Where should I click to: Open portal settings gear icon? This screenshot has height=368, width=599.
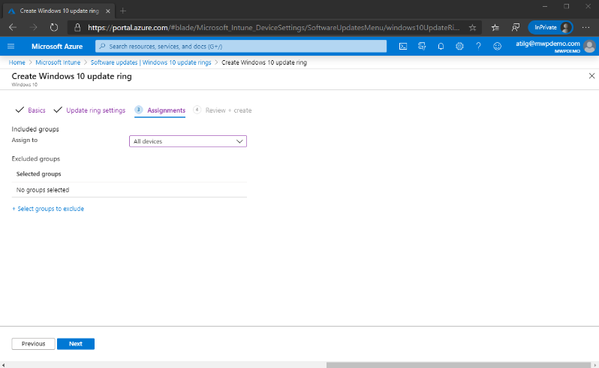pos(459,46)
